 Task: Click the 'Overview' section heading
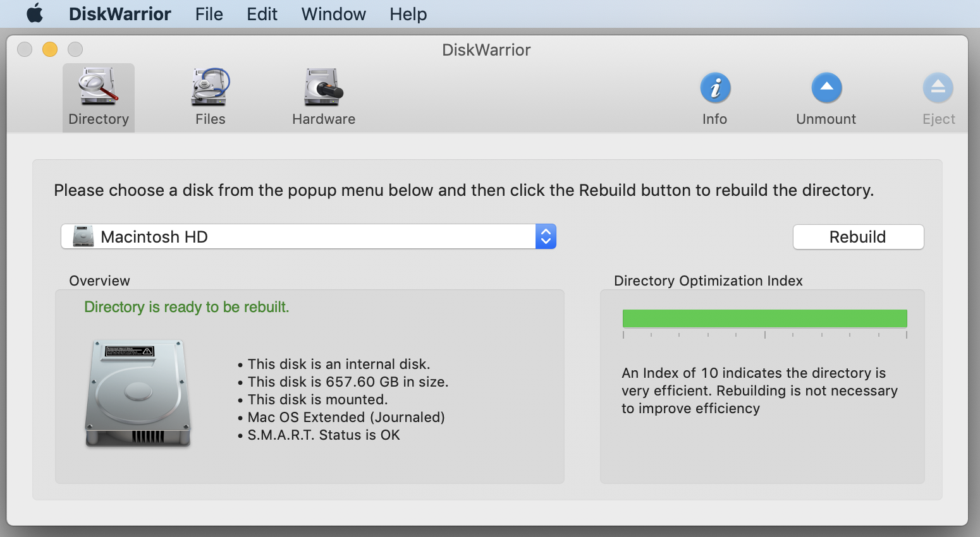[x=99, y=281]
